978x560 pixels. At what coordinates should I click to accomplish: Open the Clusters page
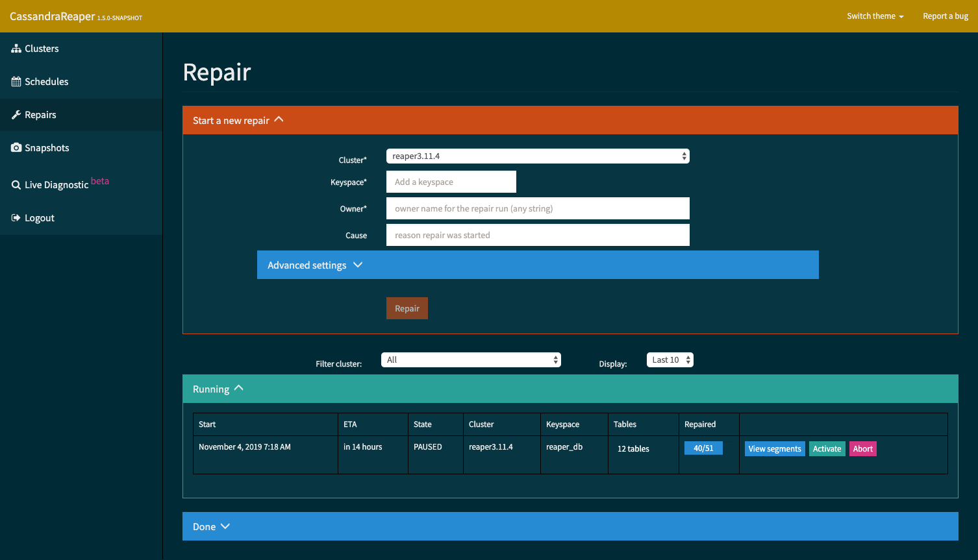81,49
